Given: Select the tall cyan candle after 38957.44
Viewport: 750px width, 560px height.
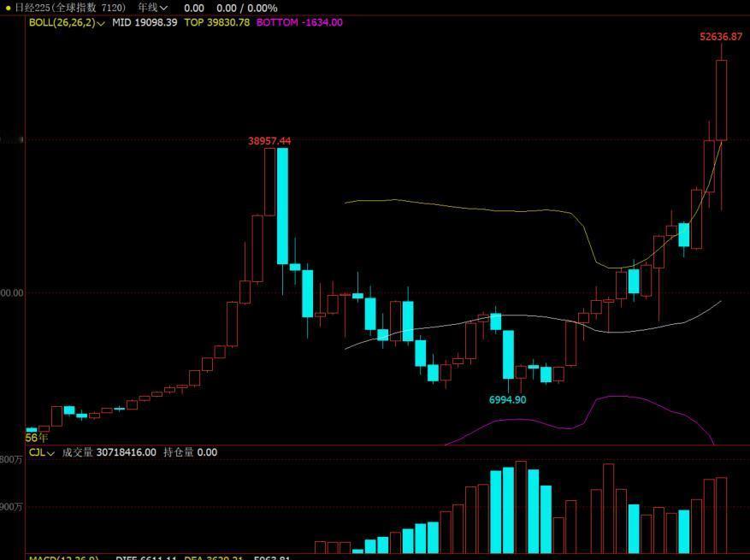Looking at the screenshot, I should coord(283,206).
